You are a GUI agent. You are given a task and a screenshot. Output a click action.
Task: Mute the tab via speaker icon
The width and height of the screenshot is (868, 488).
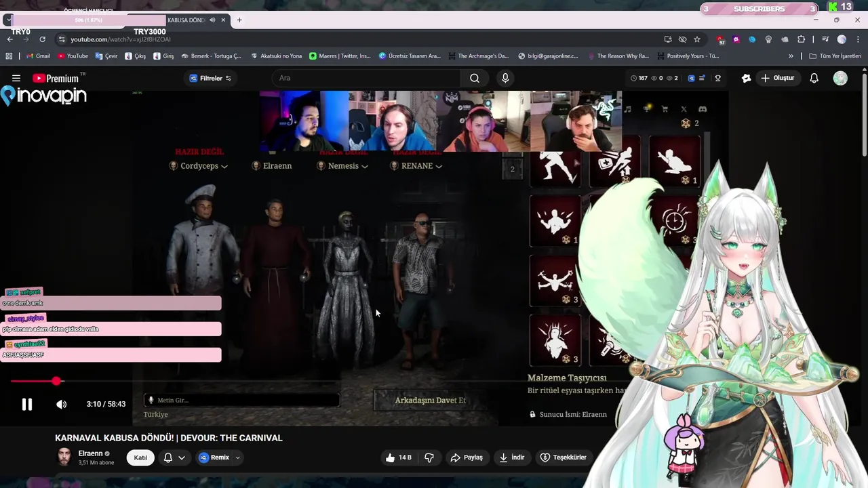212,20
